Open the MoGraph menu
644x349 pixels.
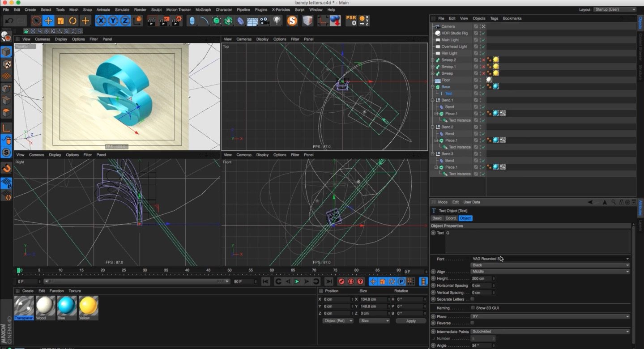203,9
